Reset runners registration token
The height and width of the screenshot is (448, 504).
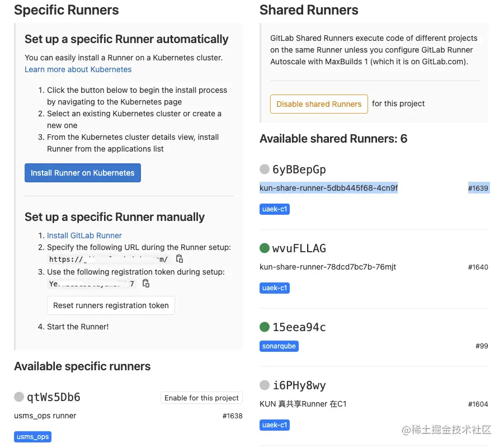tap(111, 305)
